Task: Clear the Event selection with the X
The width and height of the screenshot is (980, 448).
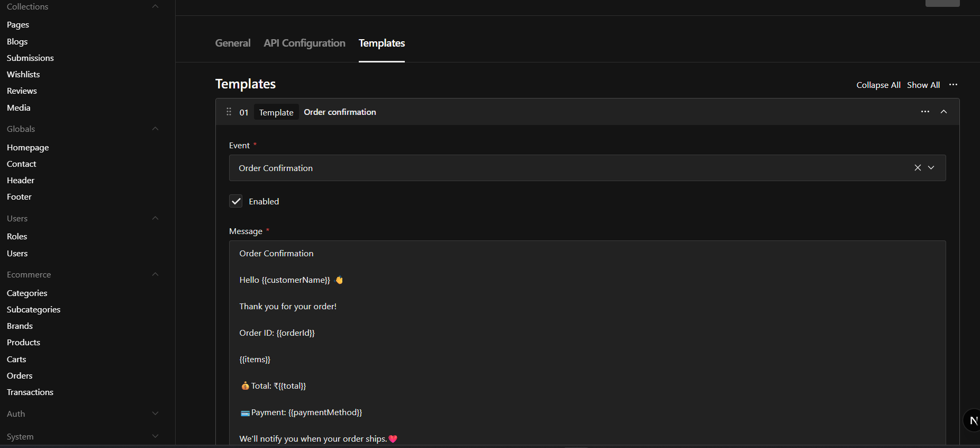Action: pyautogui.click(x=918, y=168)
